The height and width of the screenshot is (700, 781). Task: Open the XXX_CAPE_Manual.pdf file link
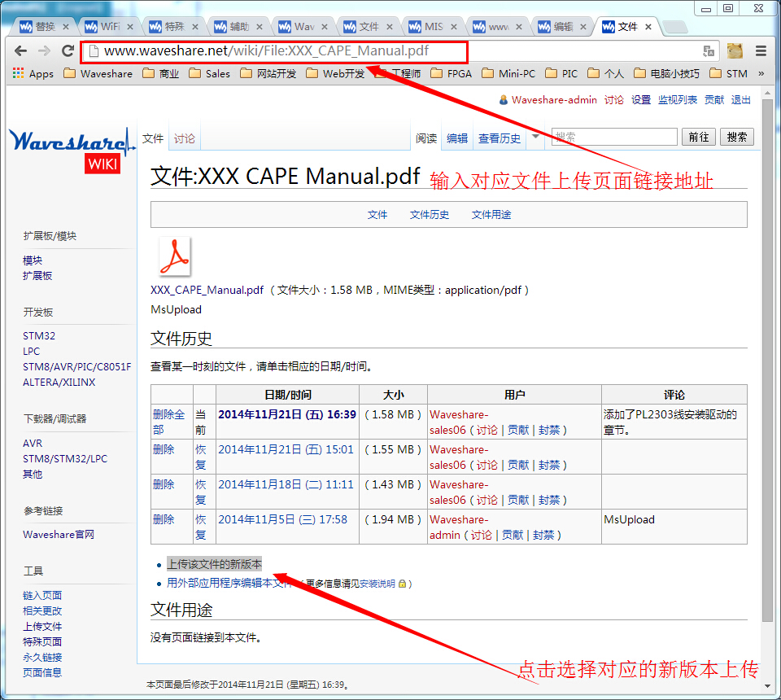[207, 290]
